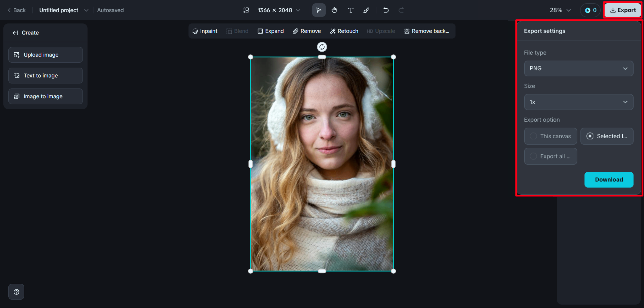Click the Upload image button
This screenshot has width=644, height=308.
pyautogui.click(x=45, y=55)
